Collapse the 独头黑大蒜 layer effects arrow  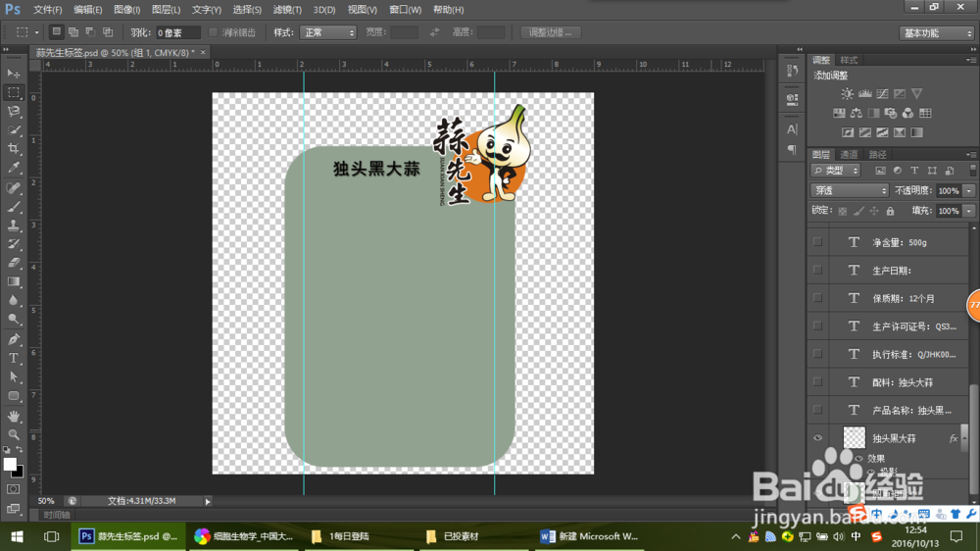[x=963, y=438]
